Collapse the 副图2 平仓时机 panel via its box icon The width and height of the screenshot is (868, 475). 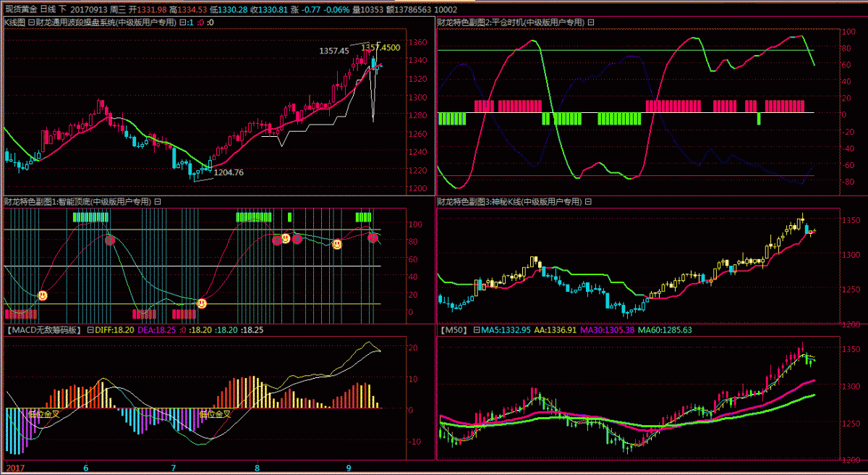591,22
